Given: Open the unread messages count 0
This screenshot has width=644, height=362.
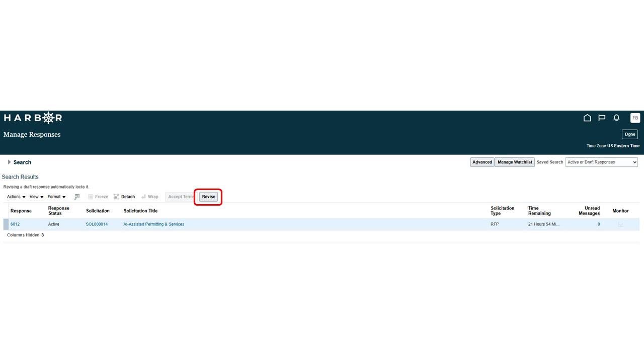Looking at the screenshot, I should point(598,224).
